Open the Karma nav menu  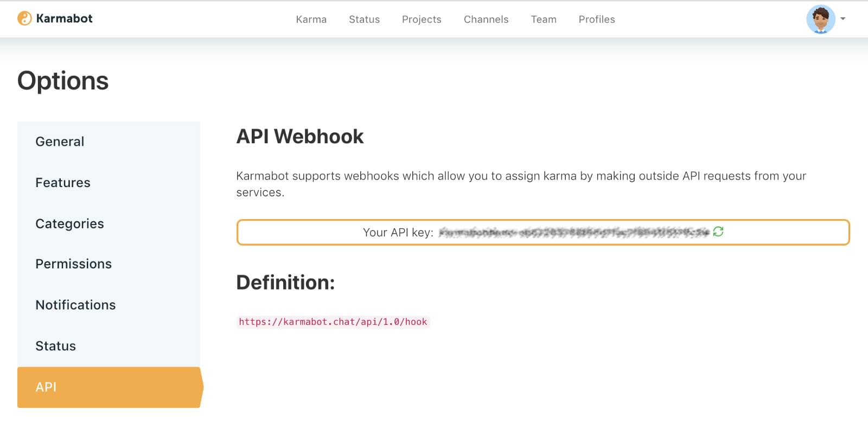point(311,20)
